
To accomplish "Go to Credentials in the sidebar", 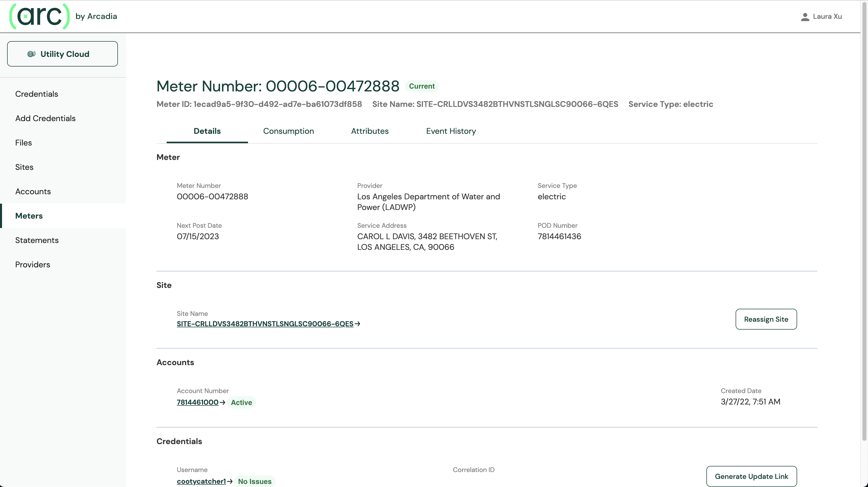I will click(36, 94).
